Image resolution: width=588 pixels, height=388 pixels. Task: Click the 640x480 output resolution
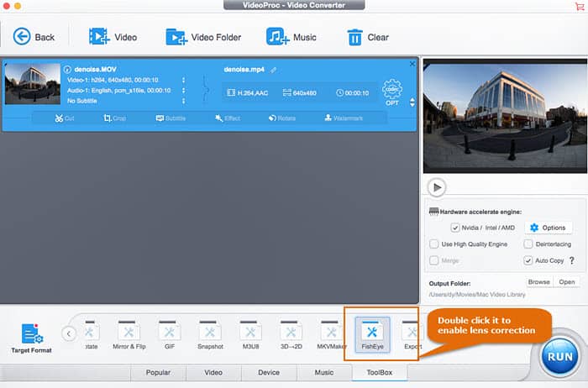tap(300, 92)
